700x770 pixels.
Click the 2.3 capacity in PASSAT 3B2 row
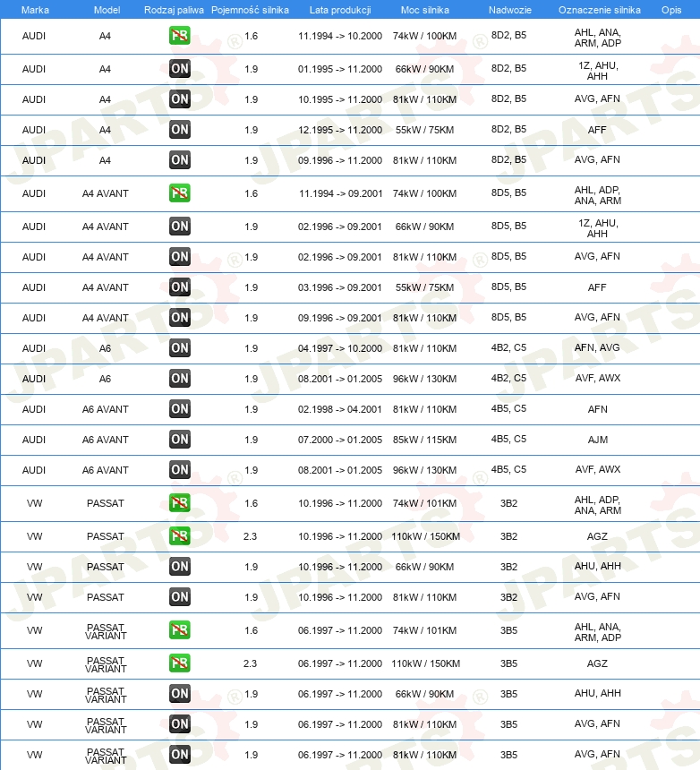click(x=251, y=536)
